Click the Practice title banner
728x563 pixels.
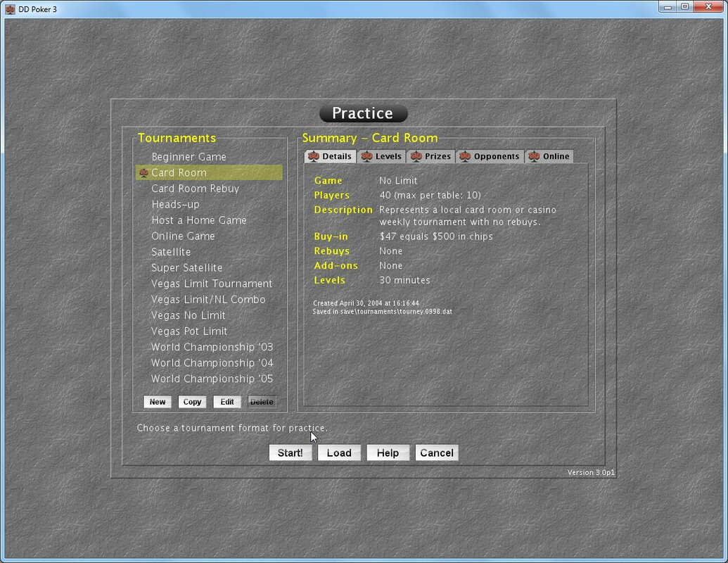[363, 113]
